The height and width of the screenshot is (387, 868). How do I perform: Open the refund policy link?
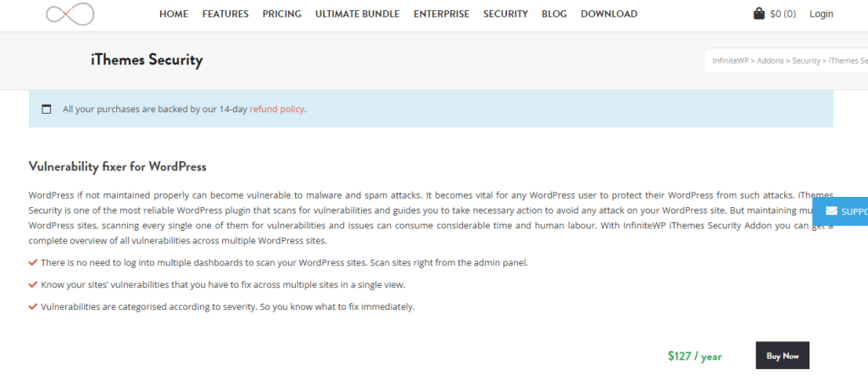277,109
